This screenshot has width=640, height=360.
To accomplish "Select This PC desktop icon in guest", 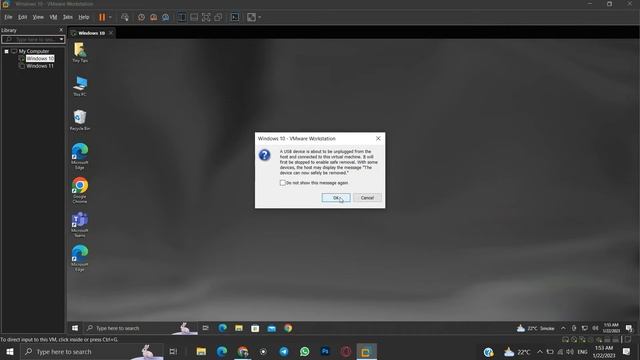I will (80, 86).
